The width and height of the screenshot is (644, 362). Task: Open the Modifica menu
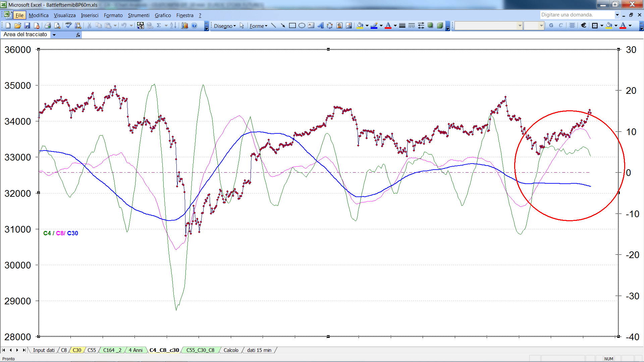(39, 15)
